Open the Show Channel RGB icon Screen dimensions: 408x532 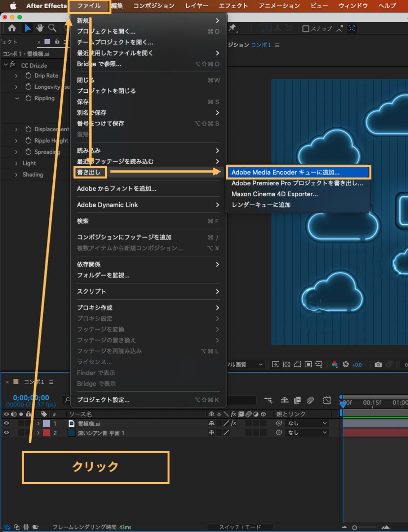[x=335, y=364]
